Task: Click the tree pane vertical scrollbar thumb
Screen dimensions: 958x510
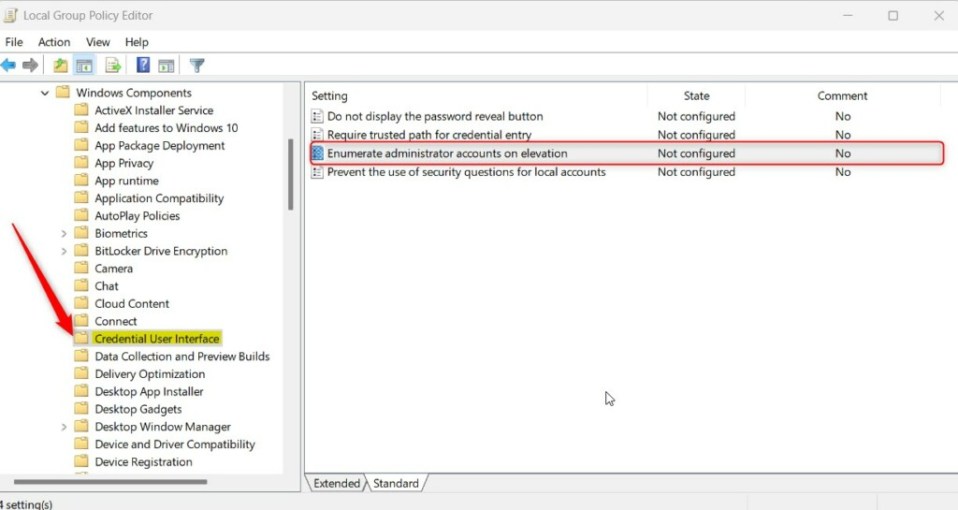Action: coord(291,175)
